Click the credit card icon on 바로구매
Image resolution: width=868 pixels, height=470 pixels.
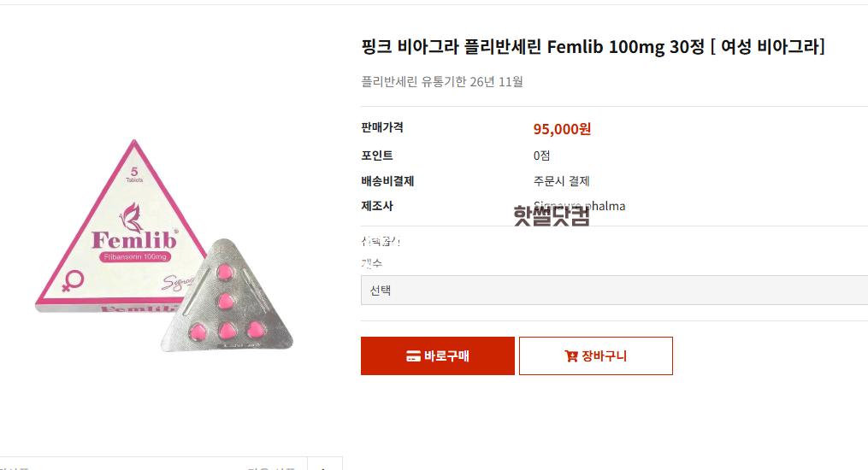tap(413, 356)
